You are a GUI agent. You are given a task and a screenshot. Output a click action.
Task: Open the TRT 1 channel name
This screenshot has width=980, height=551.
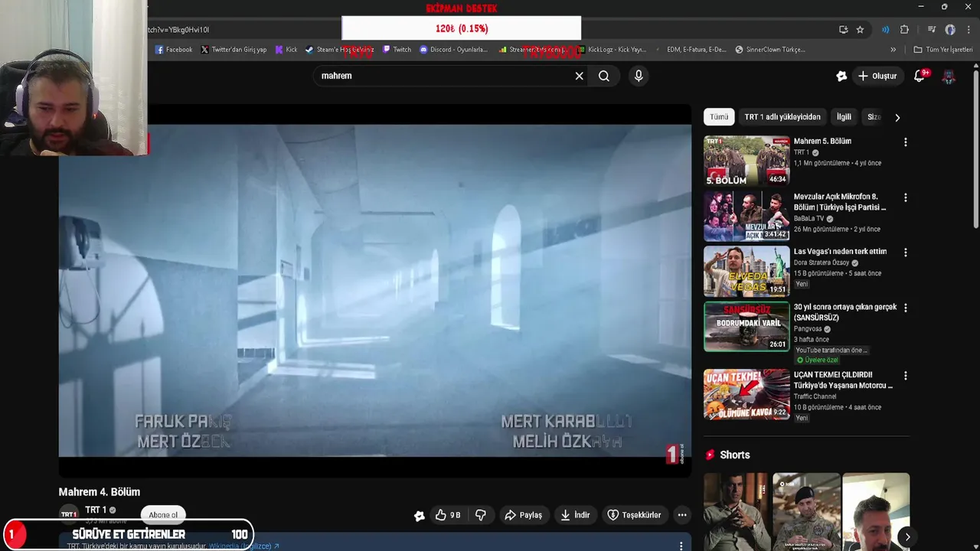coord(96,510)
